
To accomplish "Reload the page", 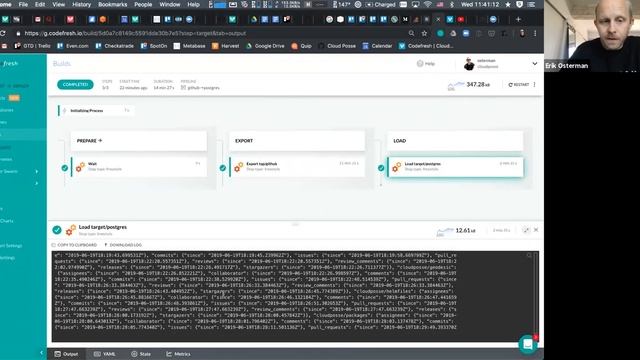I will coord(3,33).
